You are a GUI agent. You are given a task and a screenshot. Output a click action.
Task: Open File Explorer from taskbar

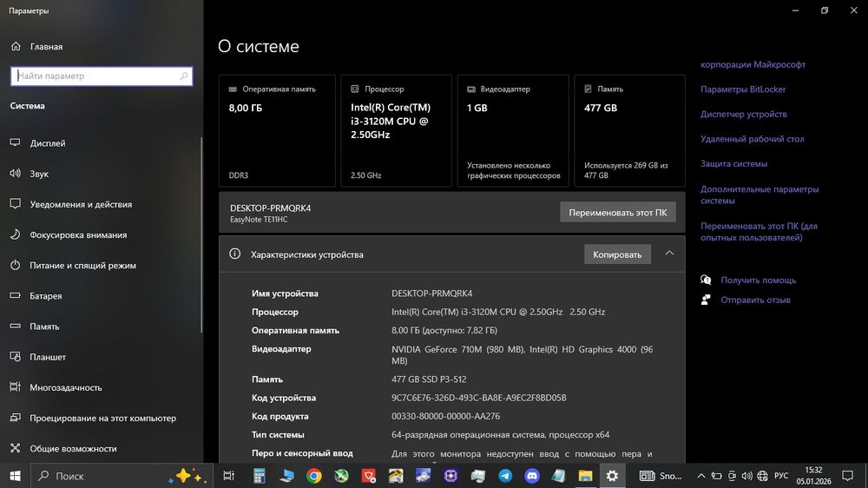point(585,475)
